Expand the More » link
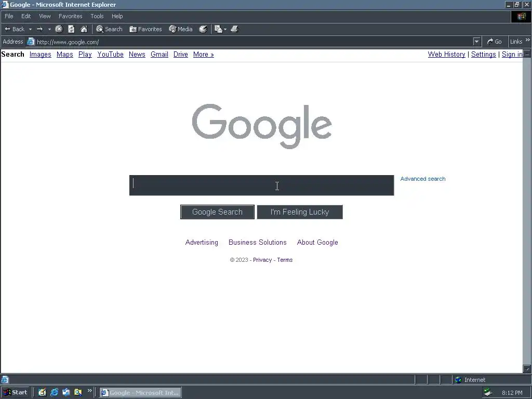The image size is (532, 399). (204, 54)
